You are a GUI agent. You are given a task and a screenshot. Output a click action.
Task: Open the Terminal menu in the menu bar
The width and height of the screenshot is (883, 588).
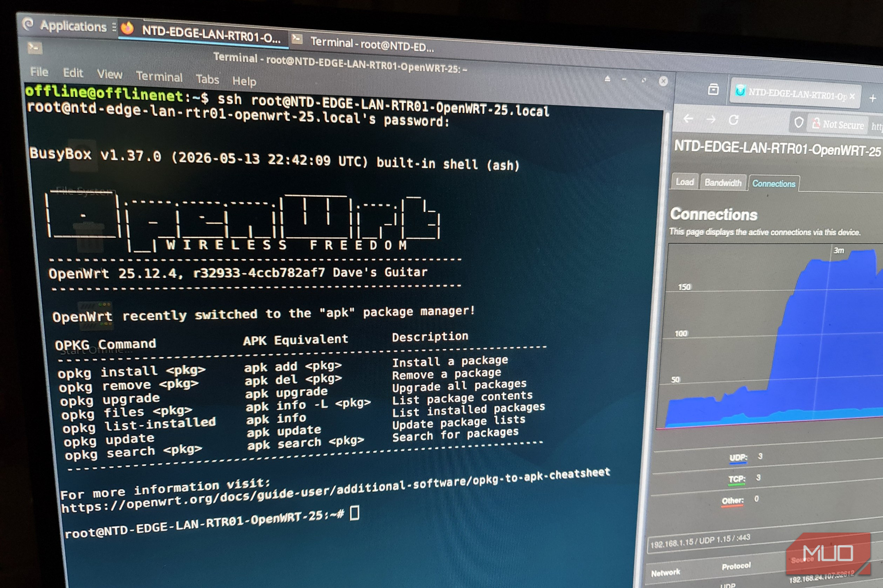point(159,77)
